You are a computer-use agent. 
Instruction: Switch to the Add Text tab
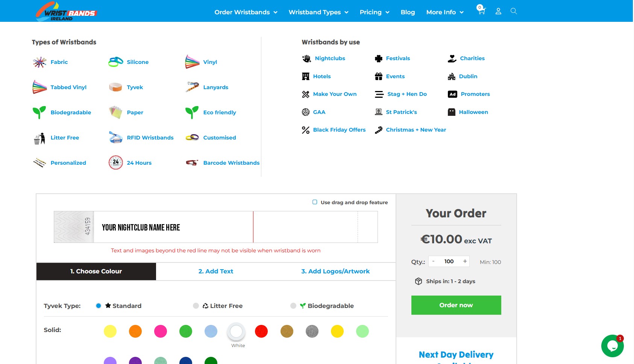(215, 271)
